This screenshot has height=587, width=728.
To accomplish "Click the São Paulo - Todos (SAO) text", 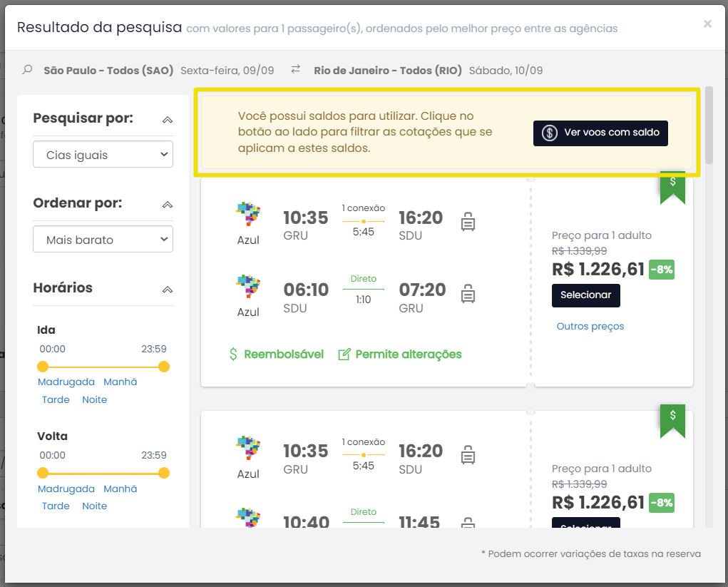I will (108, 71).
